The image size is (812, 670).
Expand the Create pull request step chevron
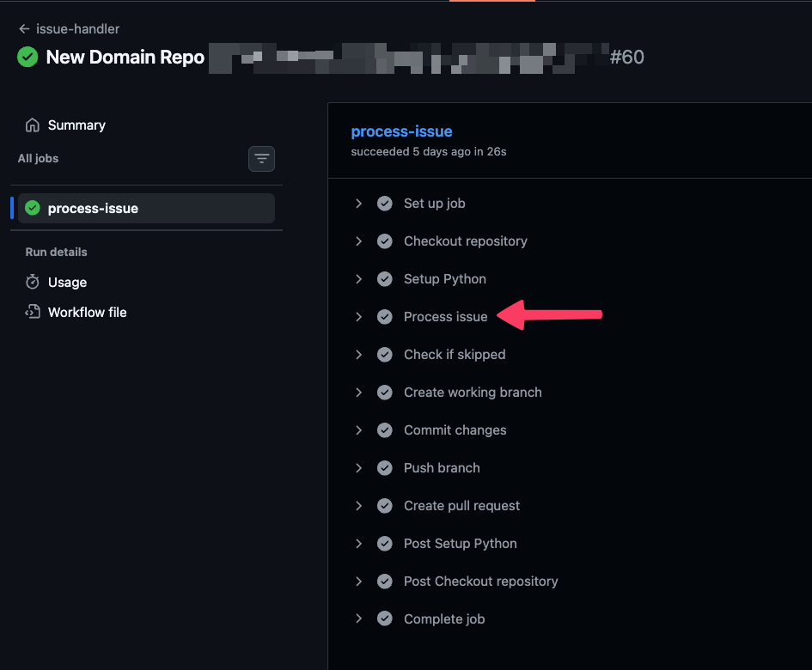pyautogui.click(x=358, y=506)
